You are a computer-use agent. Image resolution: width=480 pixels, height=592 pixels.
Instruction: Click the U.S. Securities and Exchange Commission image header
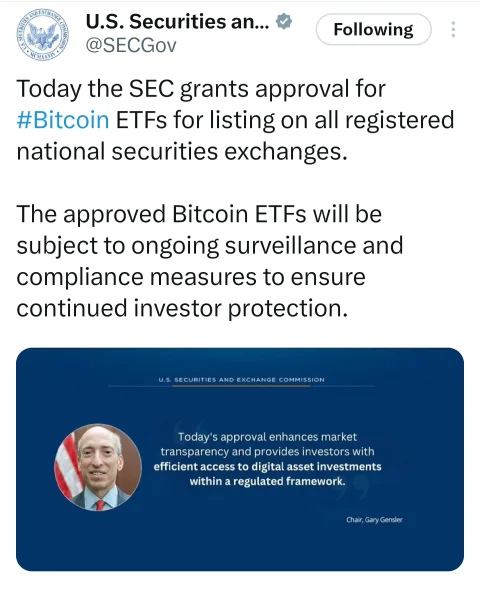click(x=241, y=380)
